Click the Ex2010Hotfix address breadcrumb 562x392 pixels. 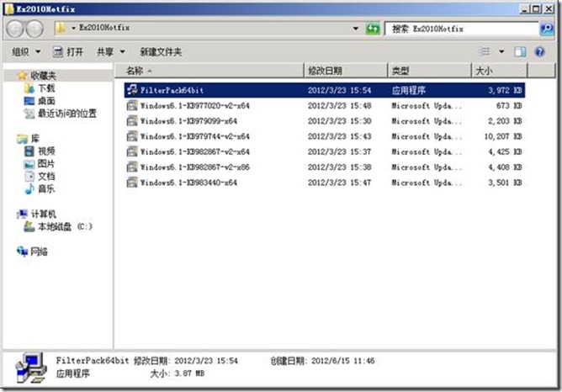[104, 28]
